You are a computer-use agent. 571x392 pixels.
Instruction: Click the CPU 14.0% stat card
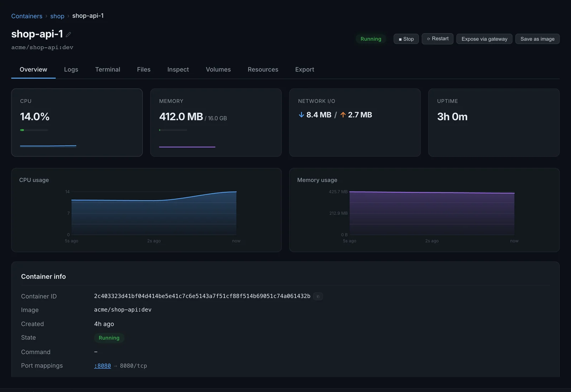pyautogui.click(x=77, y=122)
